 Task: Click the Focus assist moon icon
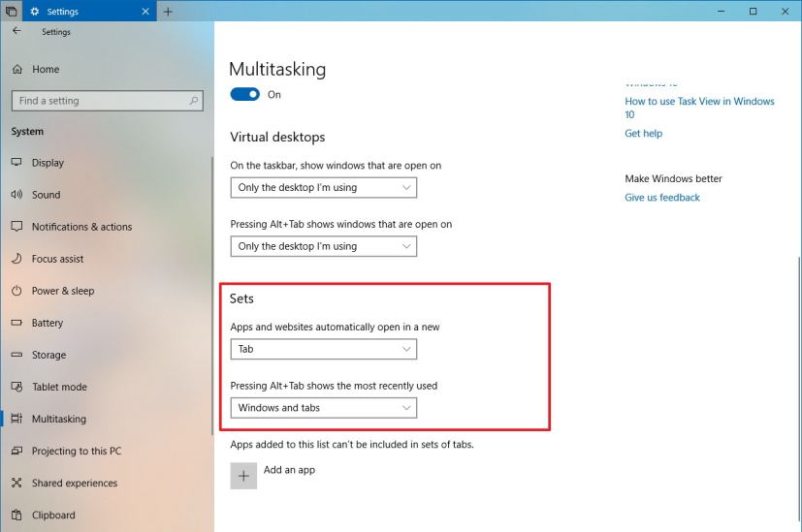click(16, 259)
